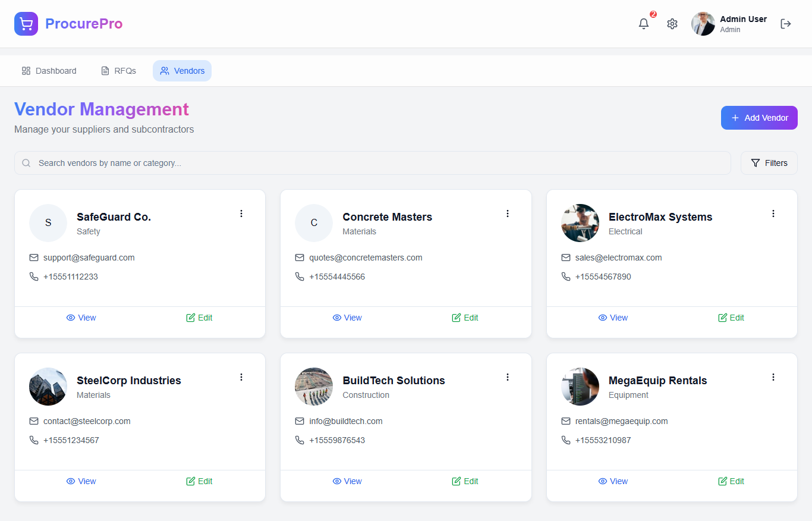Edit the BuildTech Solutions vendor
The width and height of the screenshot is (812, 521).
(x=465, y=481)
